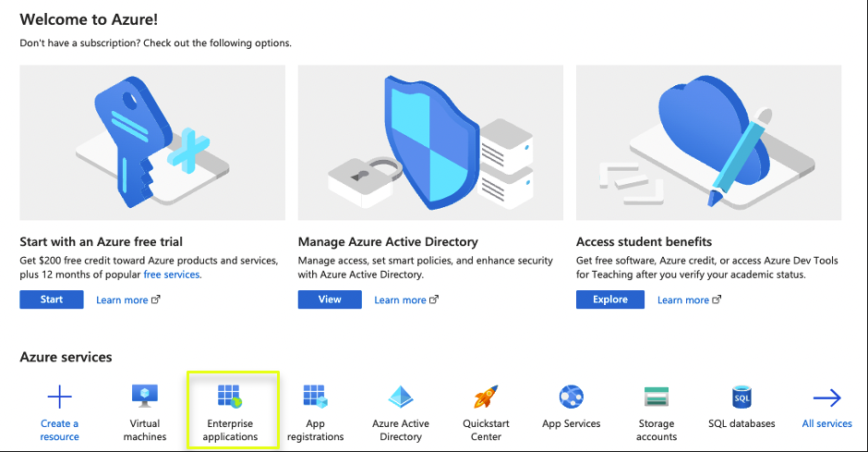868x452 pixels.
Task: Click external link icon beside Active Directory Learn more
Action: (x=434, y=299)
